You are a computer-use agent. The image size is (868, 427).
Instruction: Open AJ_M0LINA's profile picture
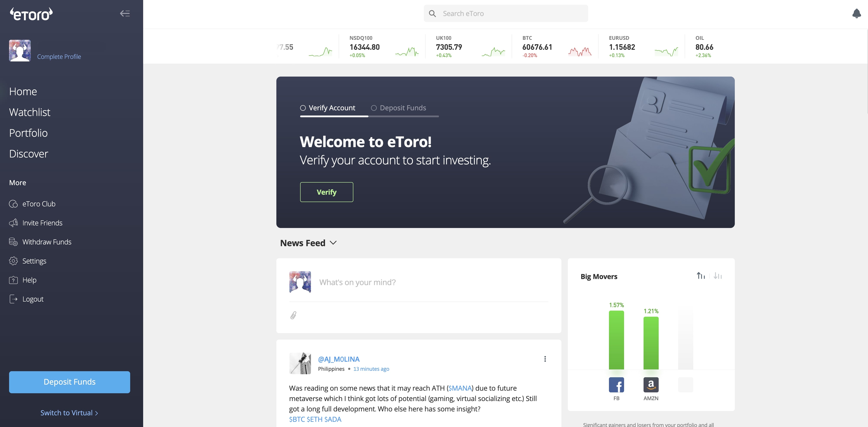(x=300, y=363)
